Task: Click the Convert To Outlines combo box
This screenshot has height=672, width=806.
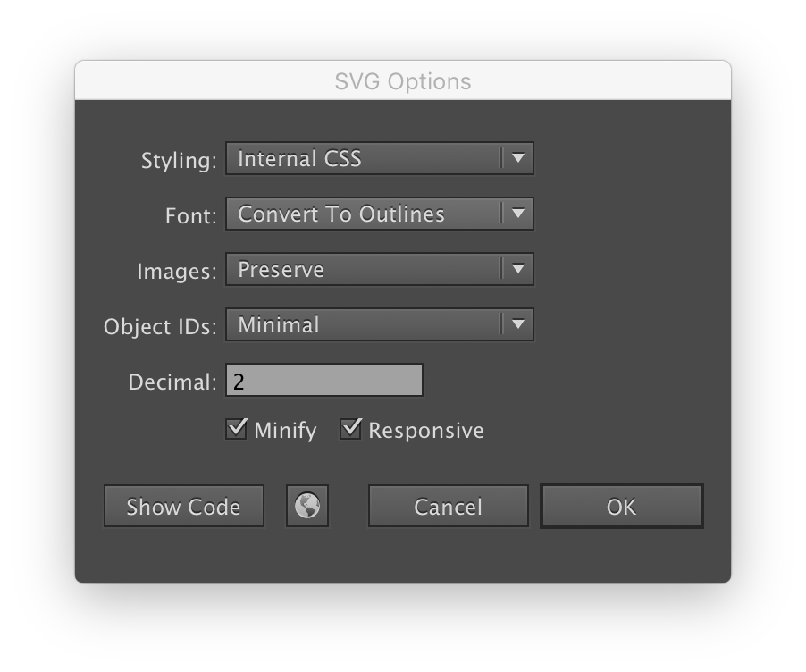Action: (x=380, y=214)
